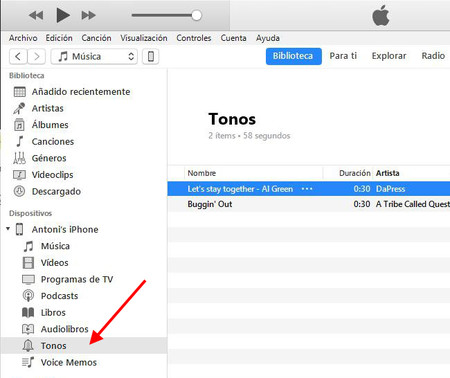Viewport: 450px width, 378px height.
Task: Switch to the Biblioteca tab
Action: tap(293, 56)
